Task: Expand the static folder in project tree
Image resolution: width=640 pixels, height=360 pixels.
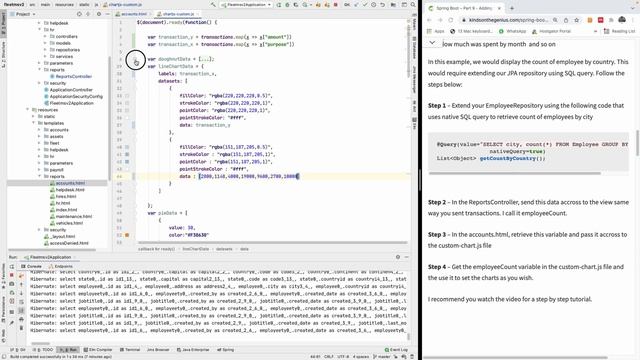Action: (33, 116)
